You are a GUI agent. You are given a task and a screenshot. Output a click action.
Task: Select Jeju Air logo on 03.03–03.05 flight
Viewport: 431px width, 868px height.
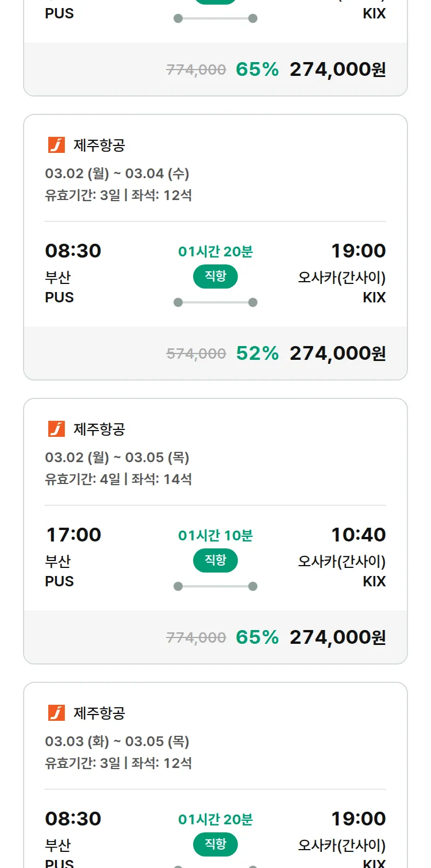(56, 713)
